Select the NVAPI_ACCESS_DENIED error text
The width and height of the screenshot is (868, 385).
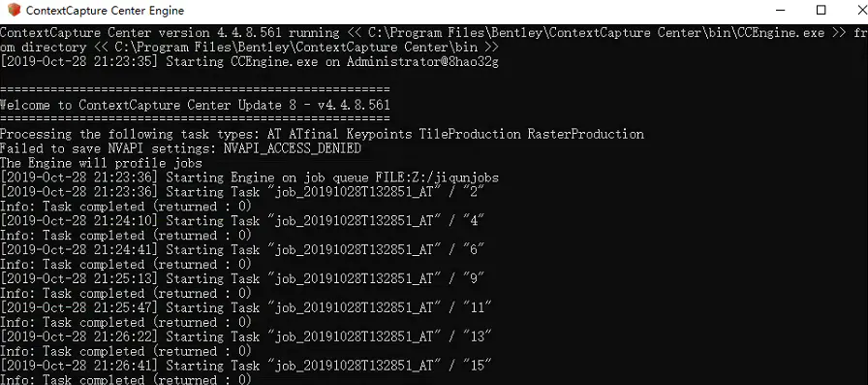pos(293,148)
